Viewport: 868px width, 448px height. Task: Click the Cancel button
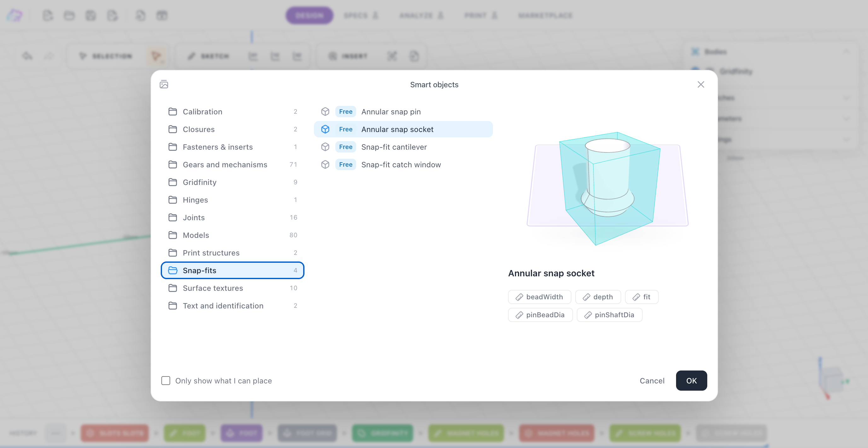652,381
